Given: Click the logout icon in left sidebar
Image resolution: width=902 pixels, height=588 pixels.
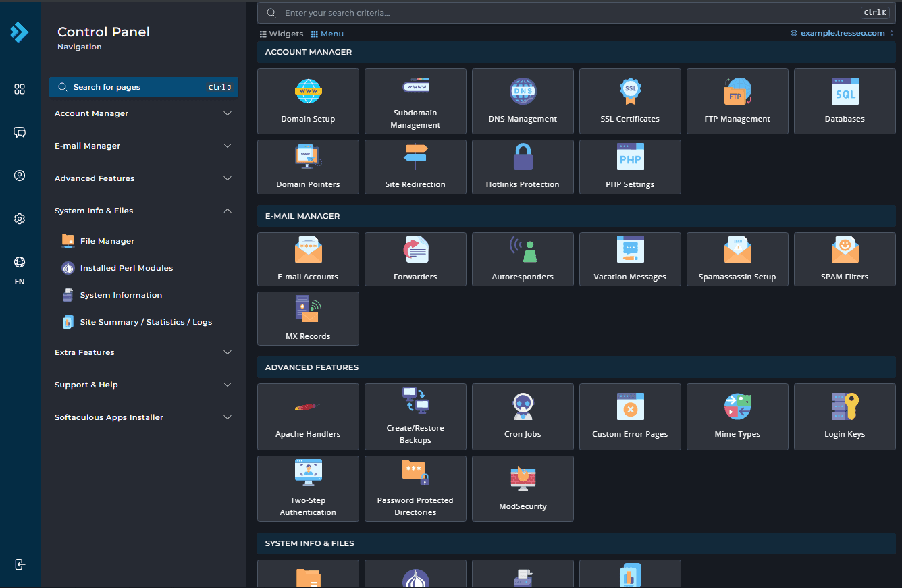Looking at the screenshot, I should 20,564.
